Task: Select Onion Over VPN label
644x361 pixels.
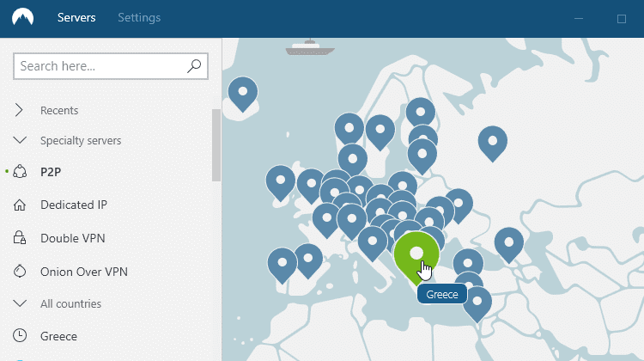Action: 84,272
